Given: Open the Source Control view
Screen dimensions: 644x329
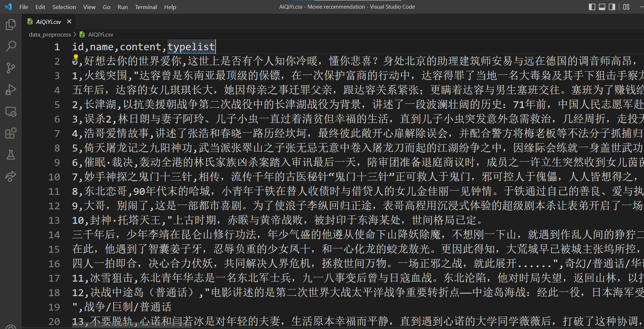Looking at the screenshot, I should pyautogui.click(x=11, y=68).
